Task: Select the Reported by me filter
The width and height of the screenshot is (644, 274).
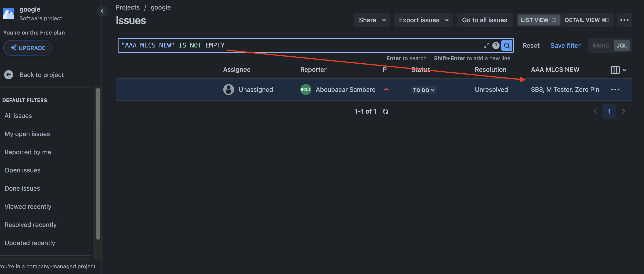Action: coord(28,152)
